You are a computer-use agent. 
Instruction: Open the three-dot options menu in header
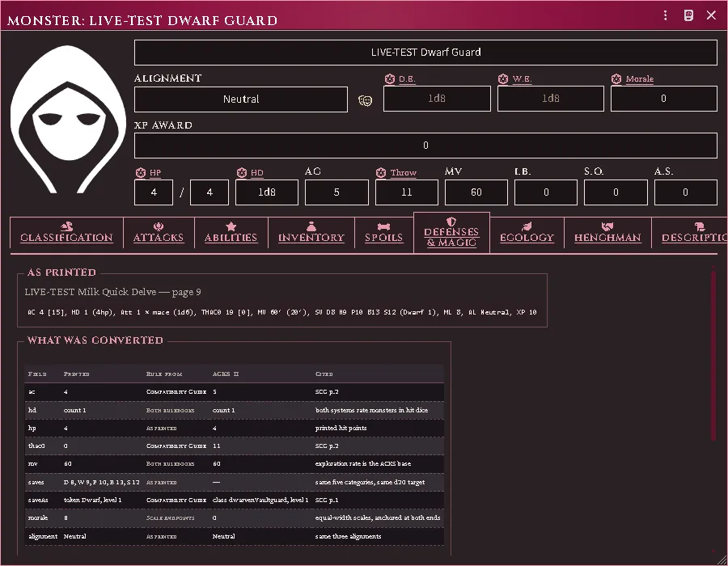(666, 16)
